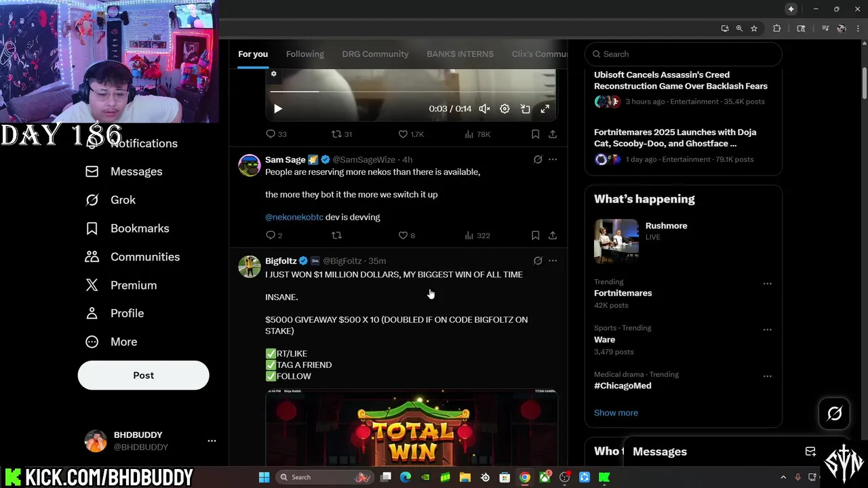This screenshot has height=488, width=868.
Task: Open Chrome extensions puzzle icon
Action: coord(777,28)
